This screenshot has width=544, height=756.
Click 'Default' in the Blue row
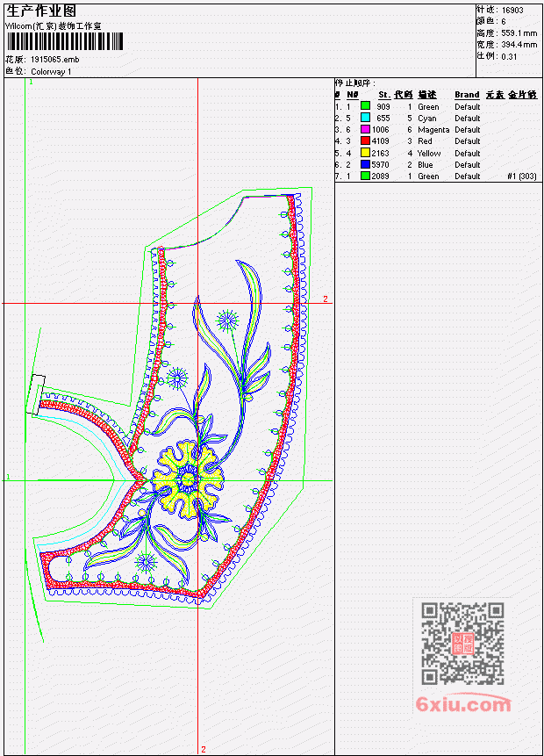click(x=468, y=165)
